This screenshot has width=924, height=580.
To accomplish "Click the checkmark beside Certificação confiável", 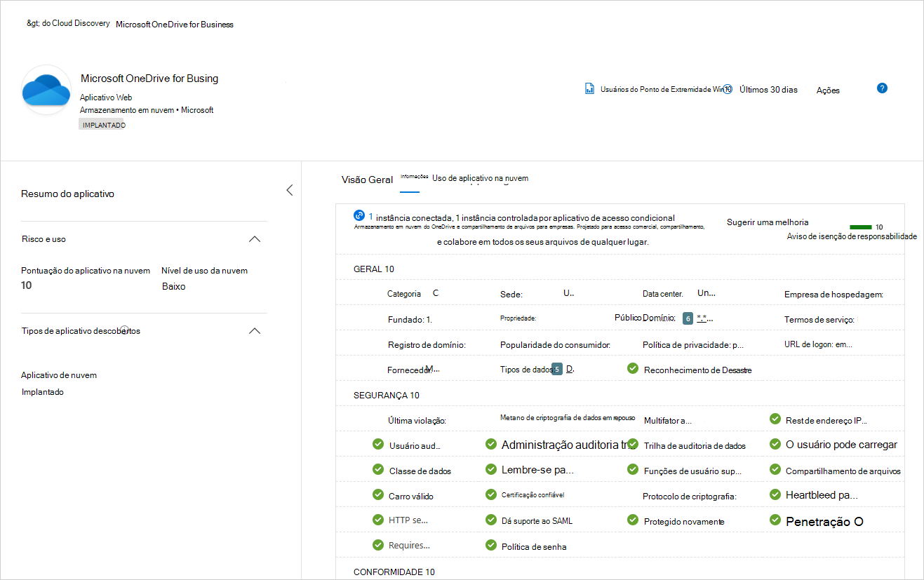I will 491,494.
